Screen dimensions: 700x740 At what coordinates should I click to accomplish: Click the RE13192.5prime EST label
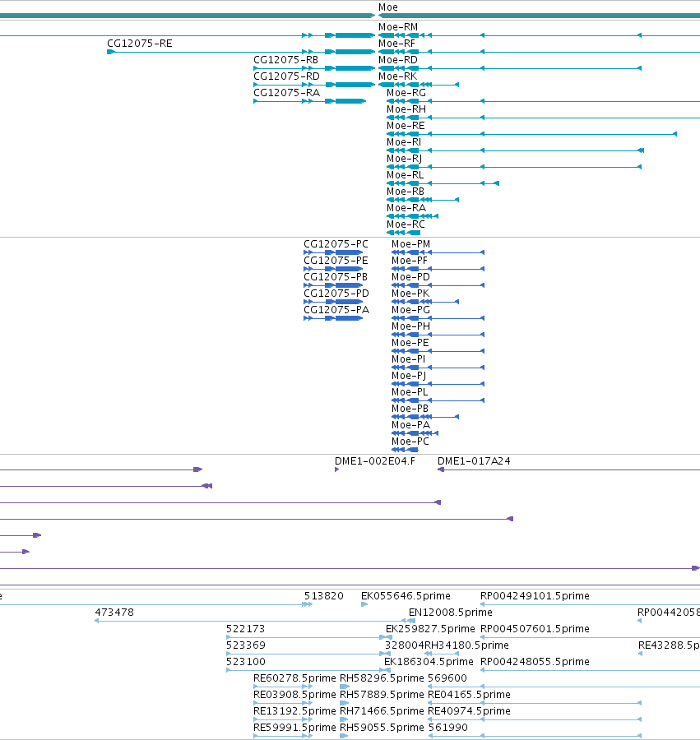[x=294, y=711]
